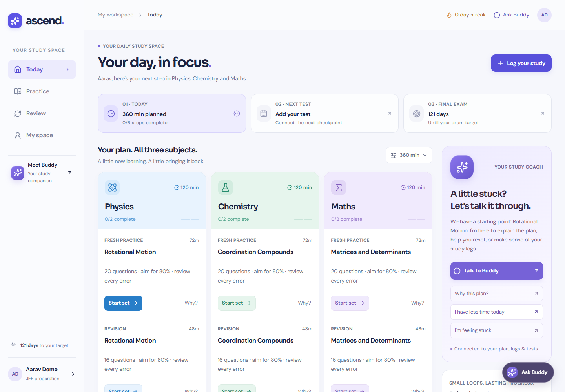565x392 pixels.
Task: Start the Maths Fresh Practice set
Action: [350, 303]
